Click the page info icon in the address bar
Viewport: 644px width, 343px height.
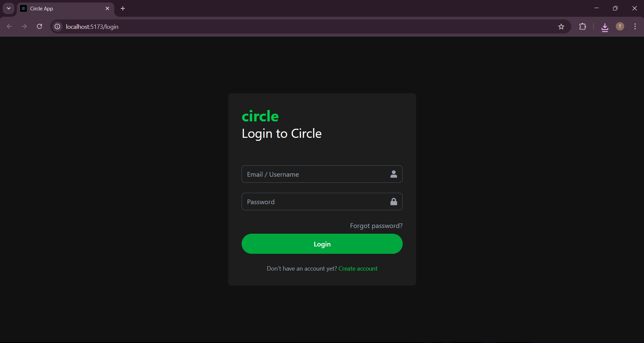[x=57, y=26]
